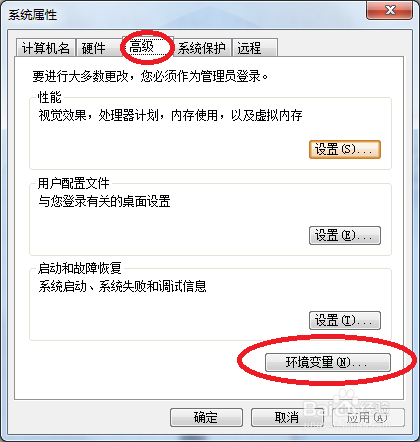
Task: Open performance 设置(S) button
Action: (x=345, y=149)
